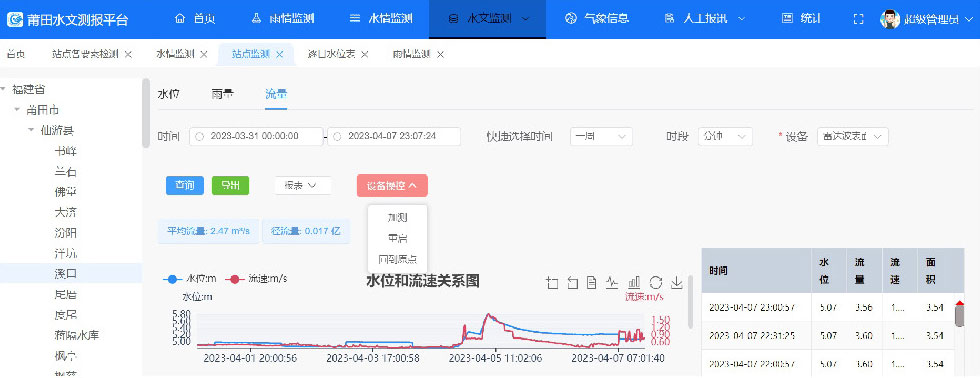Viewport: 980px width, 378px height.
Task: Open the 快捷选择时间 dropdown showing 一周
Action: (x=601, y=136)
